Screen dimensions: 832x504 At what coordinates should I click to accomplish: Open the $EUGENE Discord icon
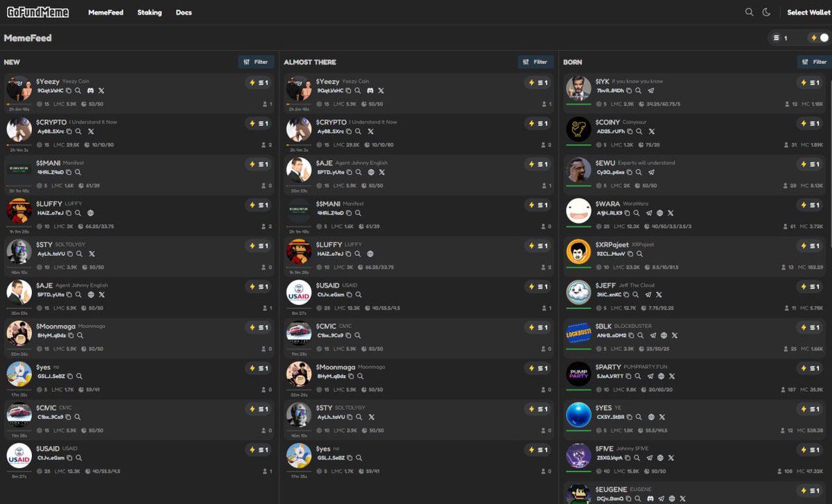[650, 498]
